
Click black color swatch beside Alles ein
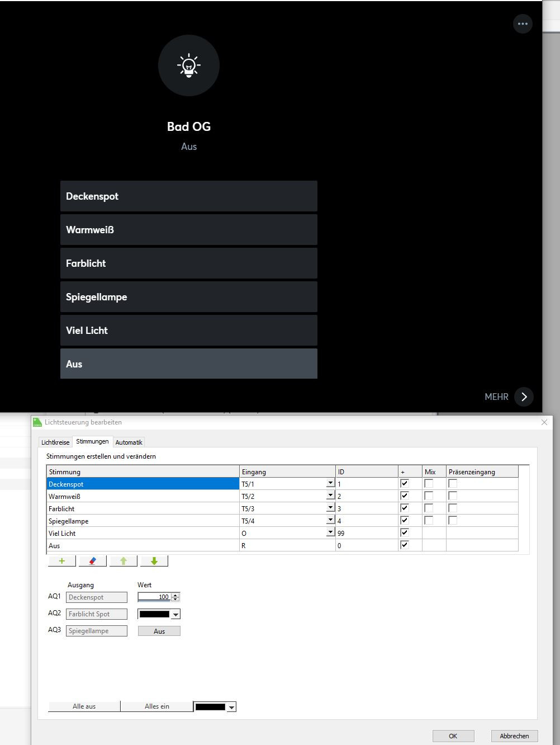point(210,707)
